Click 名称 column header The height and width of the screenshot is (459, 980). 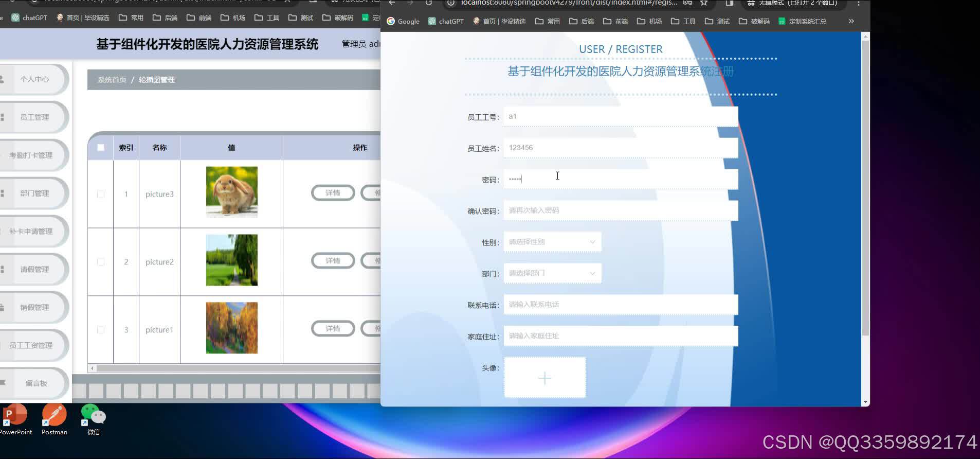(x=159, y=148)
